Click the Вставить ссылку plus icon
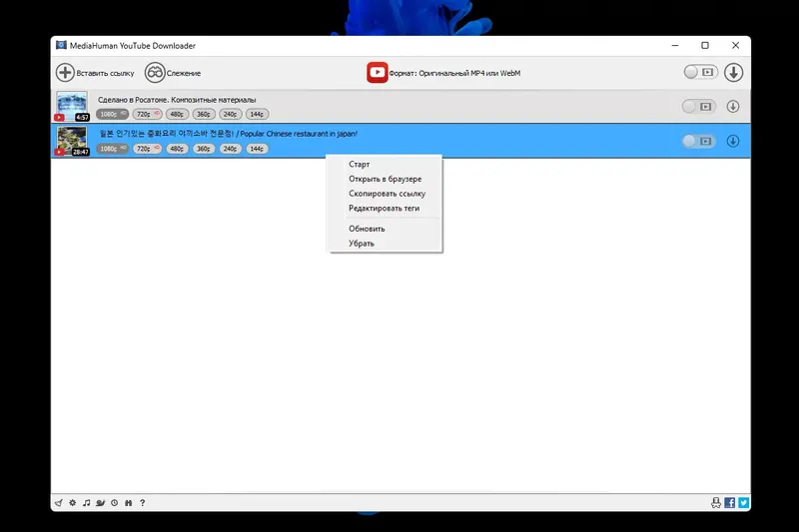The image size is (799, 532). [65, 73]
